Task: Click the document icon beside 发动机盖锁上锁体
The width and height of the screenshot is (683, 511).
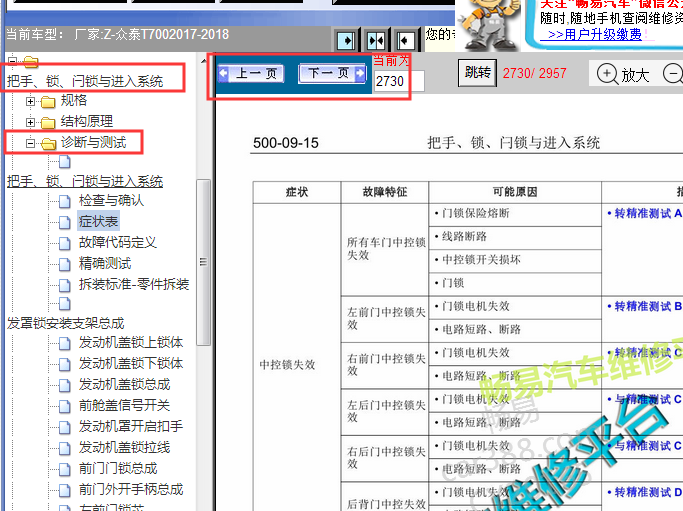Action: 64,343
